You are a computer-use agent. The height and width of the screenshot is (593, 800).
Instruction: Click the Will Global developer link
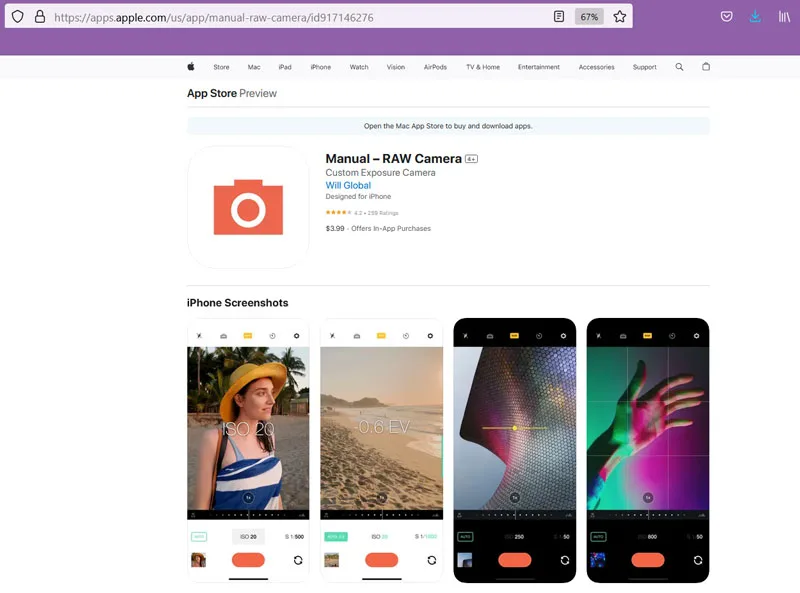pyautogui.click(x=348, y=185)
